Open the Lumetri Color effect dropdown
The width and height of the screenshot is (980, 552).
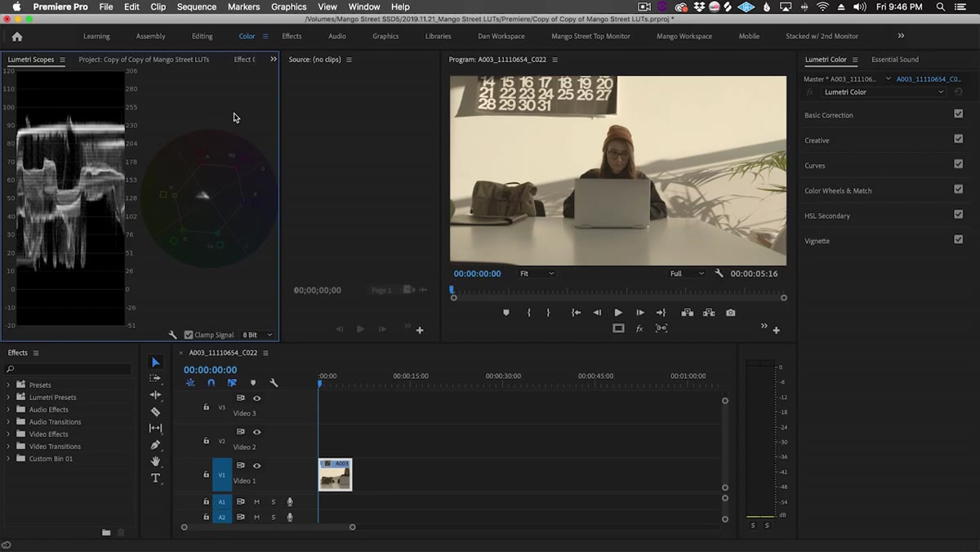point(884,92)
